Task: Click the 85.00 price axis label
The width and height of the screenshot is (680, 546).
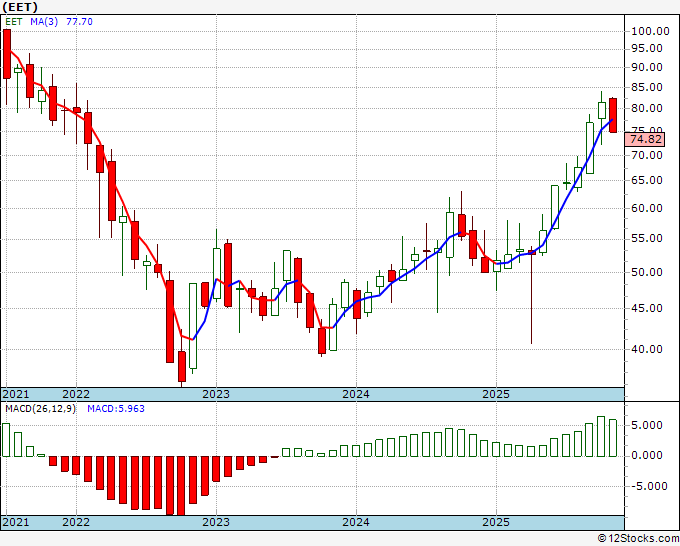Action: point(647,88)
